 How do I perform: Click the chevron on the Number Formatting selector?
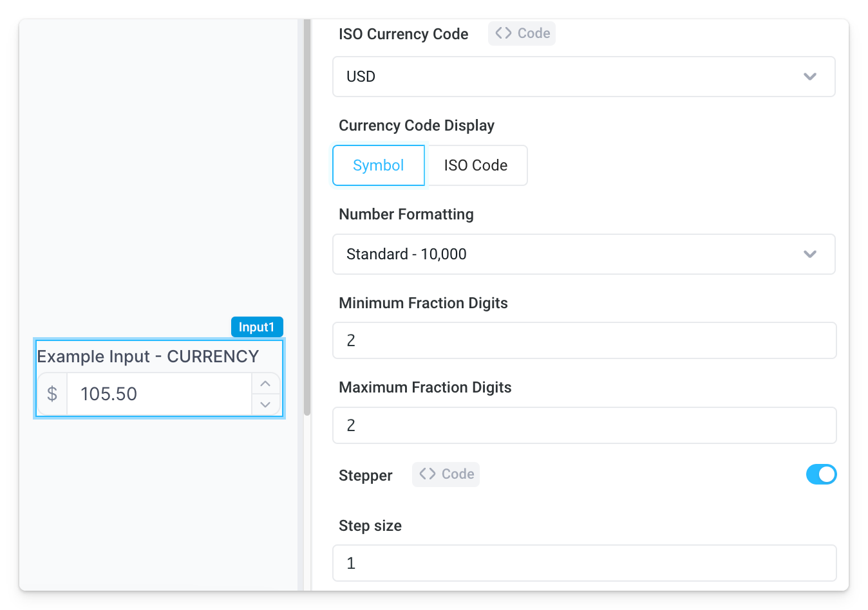click(x=809, y=254)
